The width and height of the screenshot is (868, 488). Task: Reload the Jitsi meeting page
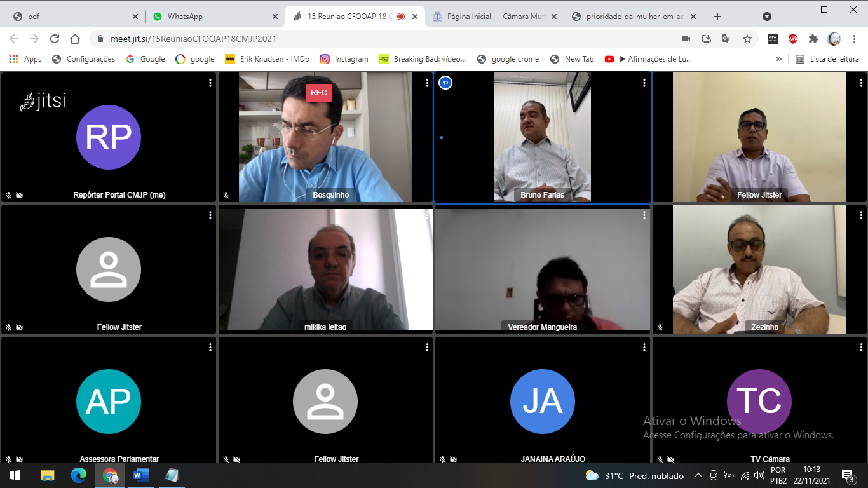55,39
